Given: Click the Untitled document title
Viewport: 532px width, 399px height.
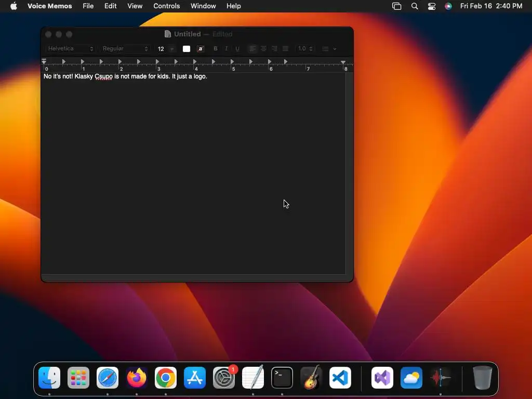Looking at the screenshot, I should pos(187,34).
